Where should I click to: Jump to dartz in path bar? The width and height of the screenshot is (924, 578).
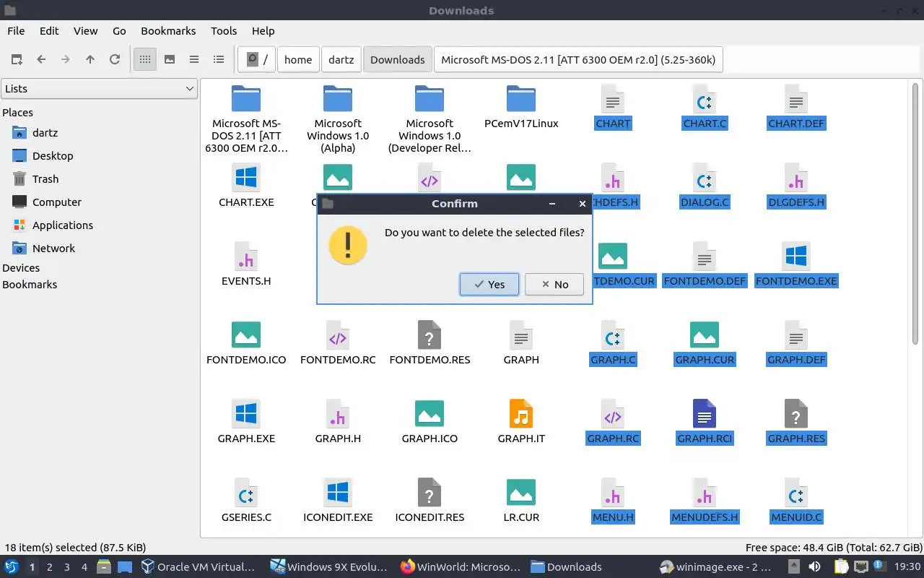(x=341, y=59)
